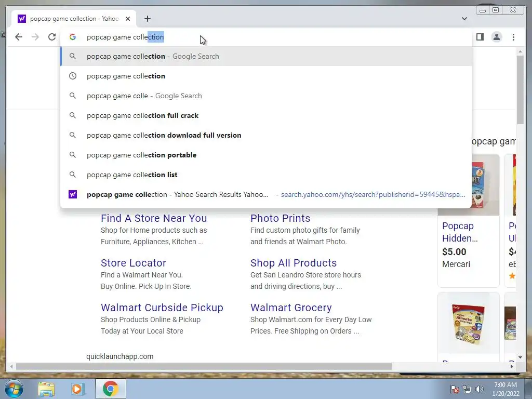Select 'popcap game collection full crack' suggestion
532x399 pixels.
point(266,115)
